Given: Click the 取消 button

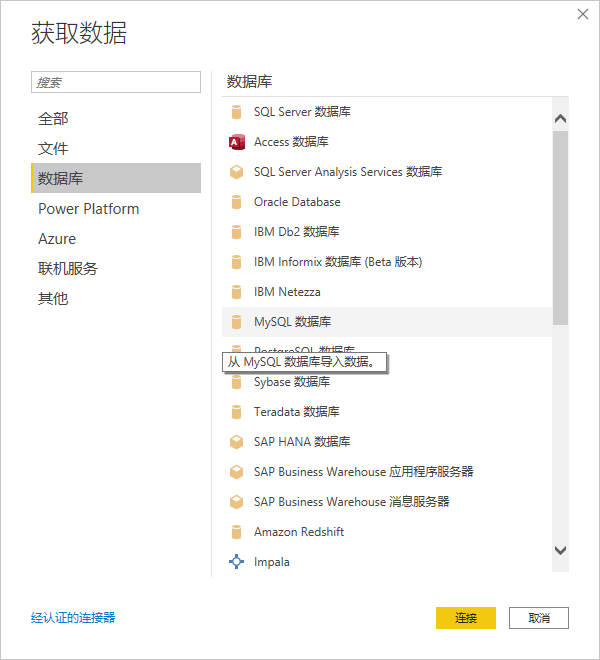Looking at the screenshot, I should [x=538, y=618].
